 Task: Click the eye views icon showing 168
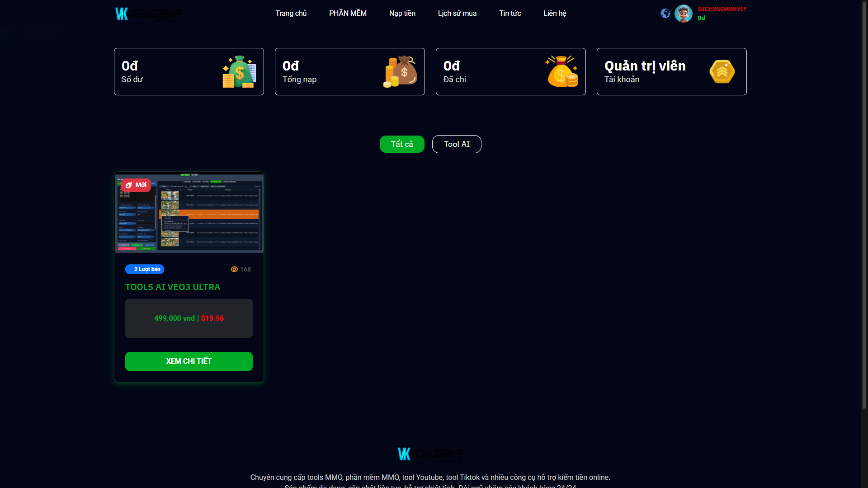[234, 269]
